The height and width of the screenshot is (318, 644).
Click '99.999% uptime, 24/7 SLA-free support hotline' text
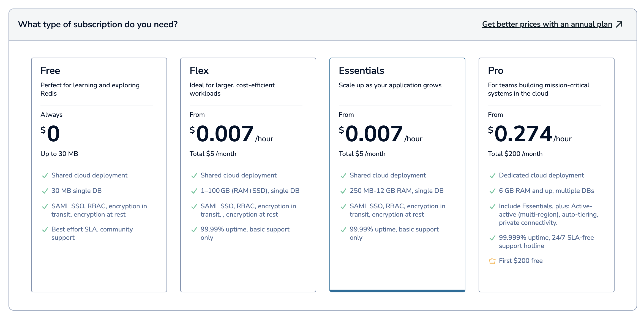coord(546,242)
